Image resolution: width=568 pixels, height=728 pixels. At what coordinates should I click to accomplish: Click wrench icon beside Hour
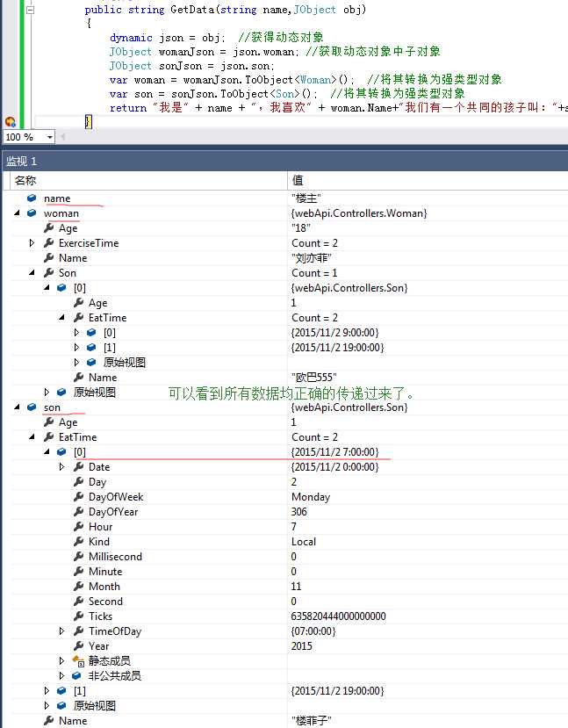[78, 527]
